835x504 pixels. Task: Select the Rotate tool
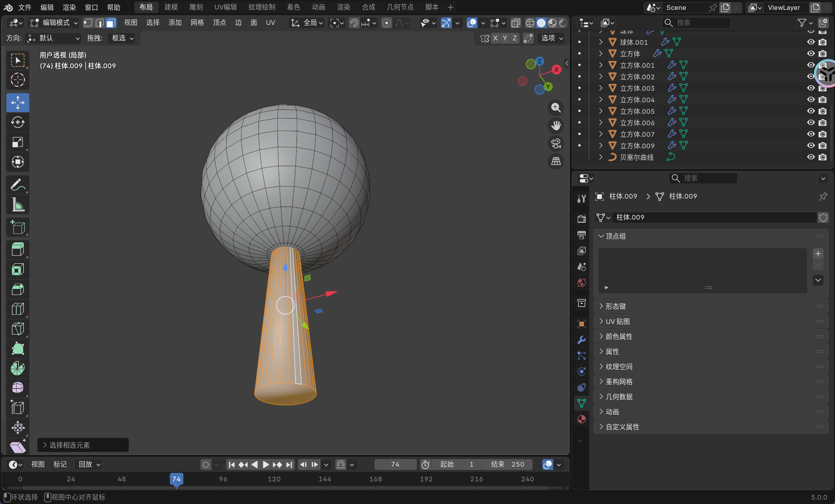point(17,122)
